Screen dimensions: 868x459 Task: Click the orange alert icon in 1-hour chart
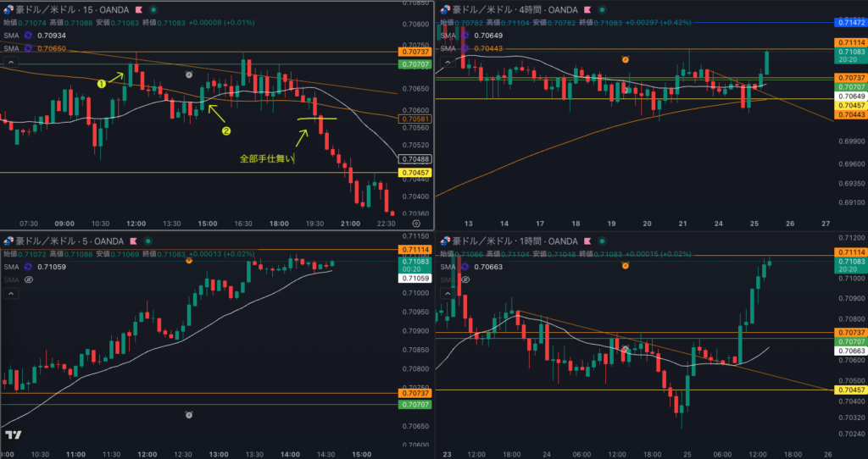click(625, 265)
